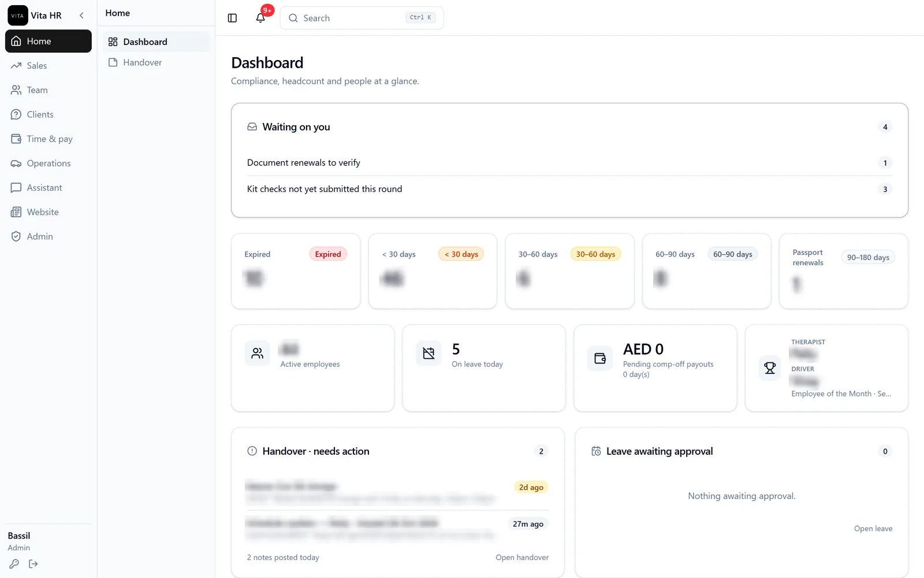Viewport: 924px width, 578px height.
Task: Click the Vita HR logo
Action: pyautogui.click(x=17, y=16)
